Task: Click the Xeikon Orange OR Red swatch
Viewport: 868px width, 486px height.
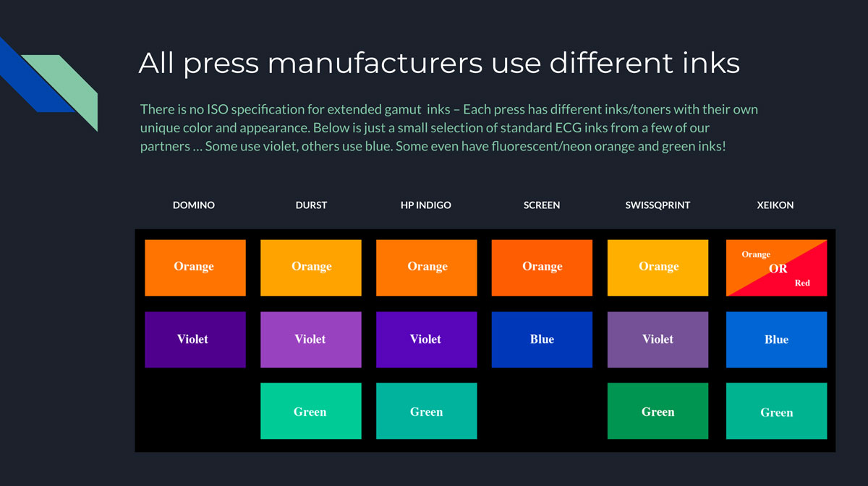Action: (776, 268)
